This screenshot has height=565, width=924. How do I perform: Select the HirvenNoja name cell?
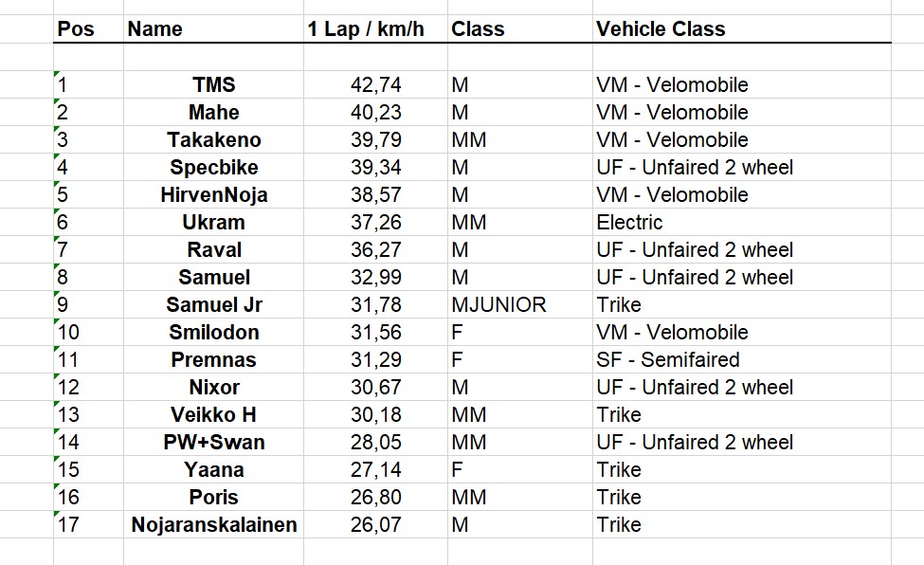click(213, 194)
